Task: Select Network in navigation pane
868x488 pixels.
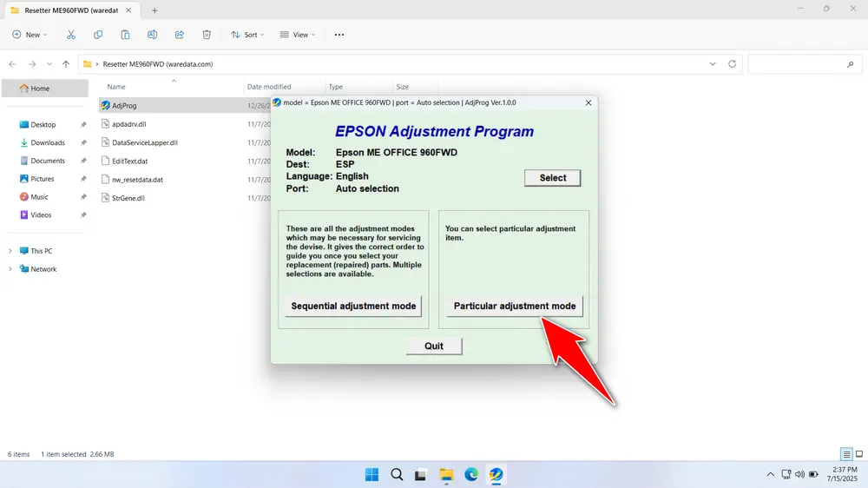Action: pos(43,269)
